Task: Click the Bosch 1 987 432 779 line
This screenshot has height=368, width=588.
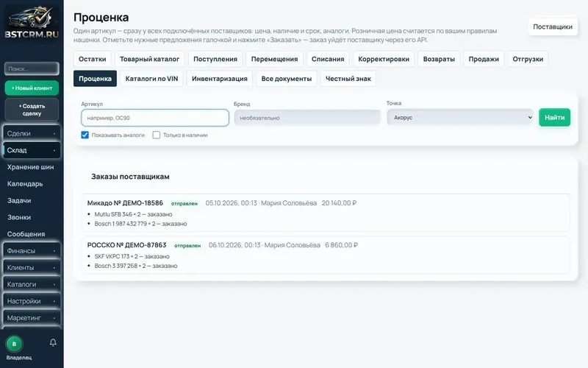Action: coord(140,224)
